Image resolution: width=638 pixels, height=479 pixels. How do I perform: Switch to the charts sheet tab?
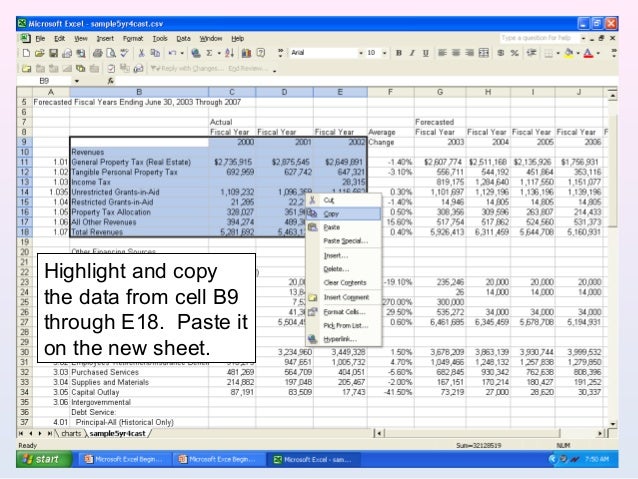click(x=71, y=433)
